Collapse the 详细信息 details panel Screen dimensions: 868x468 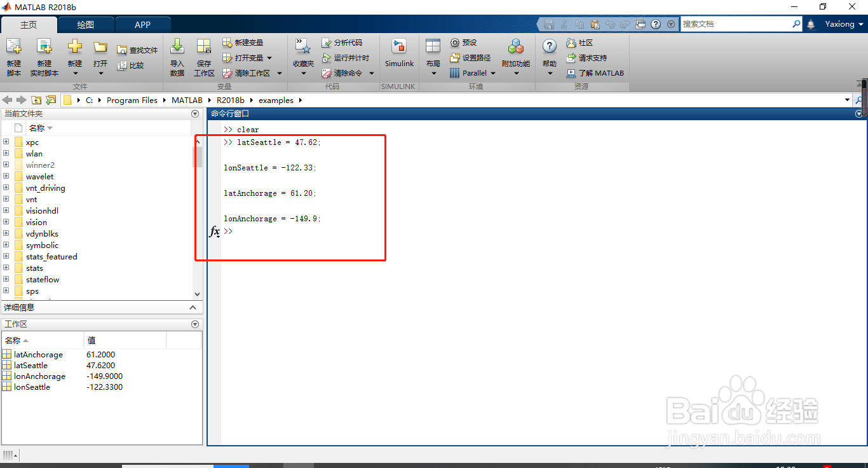193,307
